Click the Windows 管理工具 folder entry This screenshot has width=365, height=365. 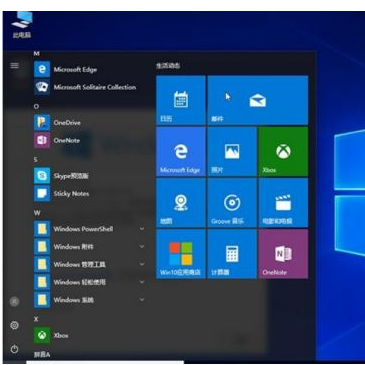tap(90, 264)
